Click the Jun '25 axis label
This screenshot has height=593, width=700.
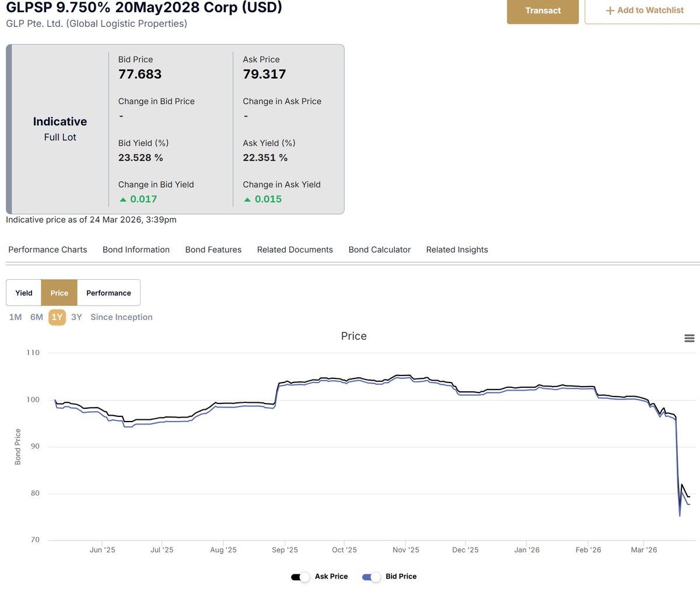103,550
